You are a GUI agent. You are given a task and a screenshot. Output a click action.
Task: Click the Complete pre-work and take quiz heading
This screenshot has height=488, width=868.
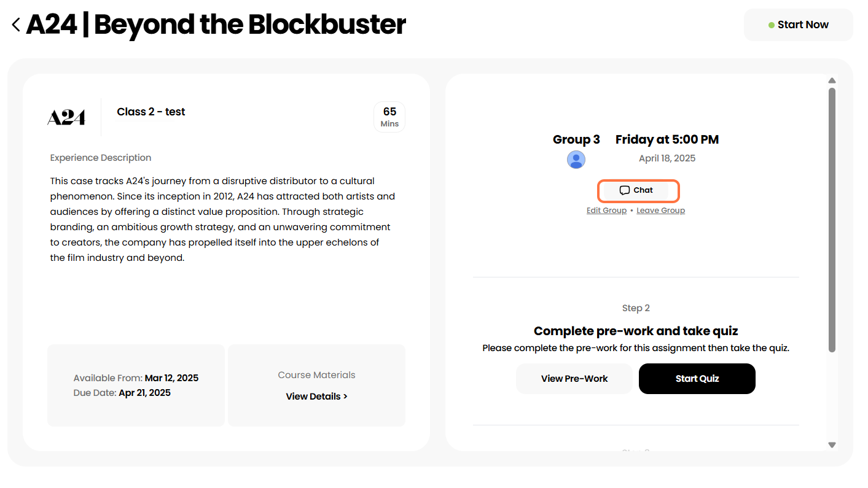point(636,331)
